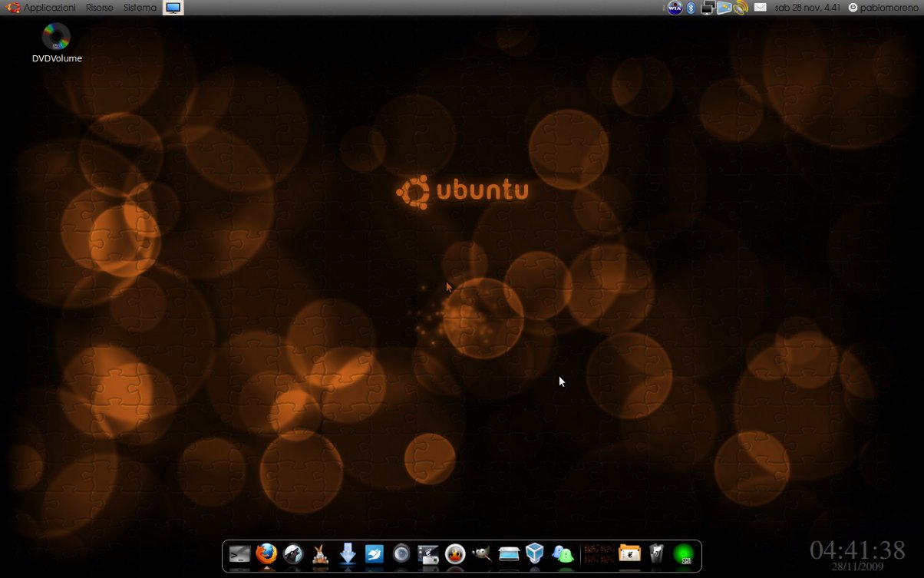Open the pablomoreno user session menu
This screenshot has width=924, height=578.
pyautogui.click(x=883, y=8)
